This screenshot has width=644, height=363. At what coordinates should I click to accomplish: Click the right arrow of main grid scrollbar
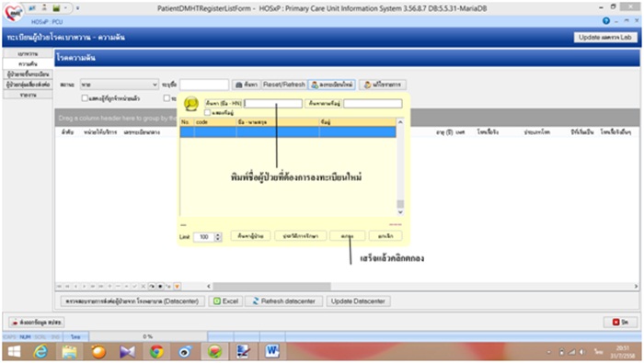point(636,287)
